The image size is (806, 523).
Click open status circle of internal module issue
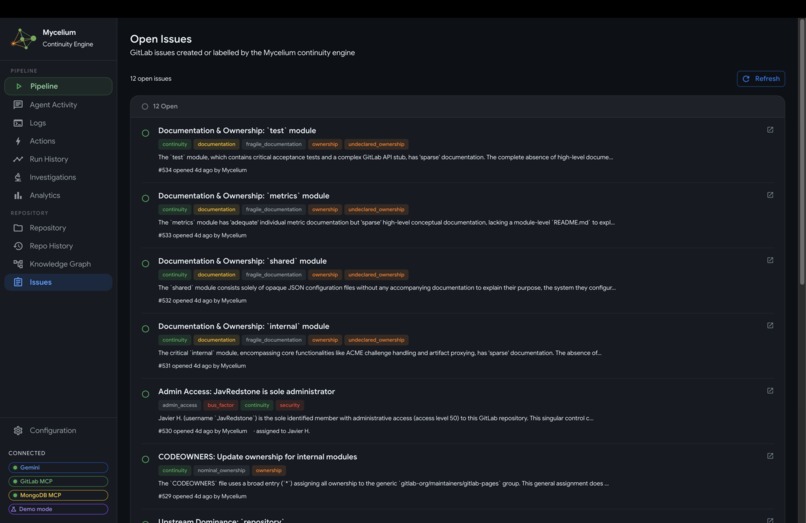coord(145,329)
